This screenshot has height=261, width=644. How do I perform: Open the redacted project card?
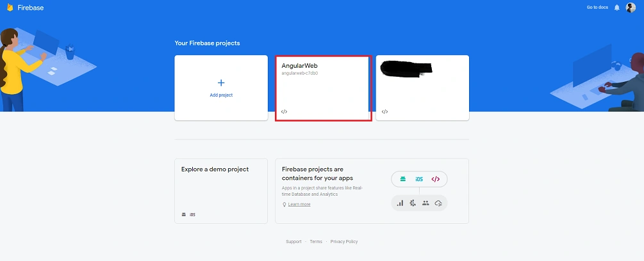[422, 88]
